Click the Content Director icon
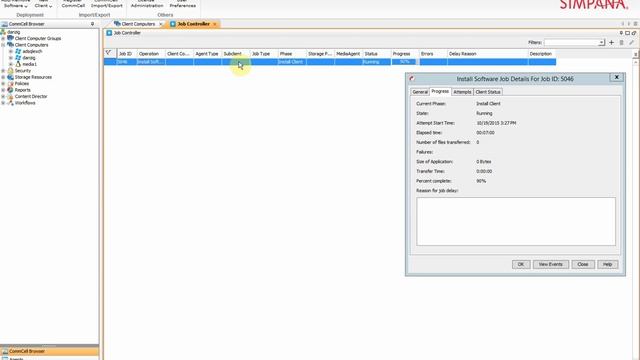 tap(11, 96)
